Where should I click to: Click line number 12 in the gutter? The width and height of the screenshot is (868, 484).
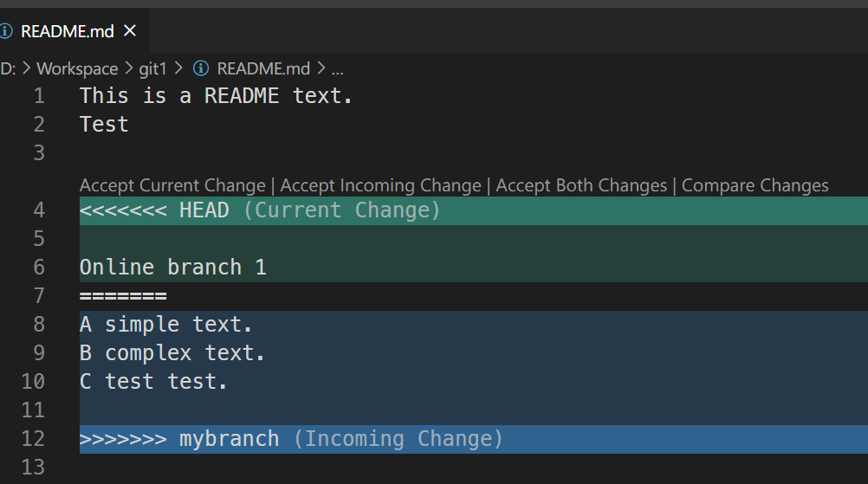pos(33,439)
